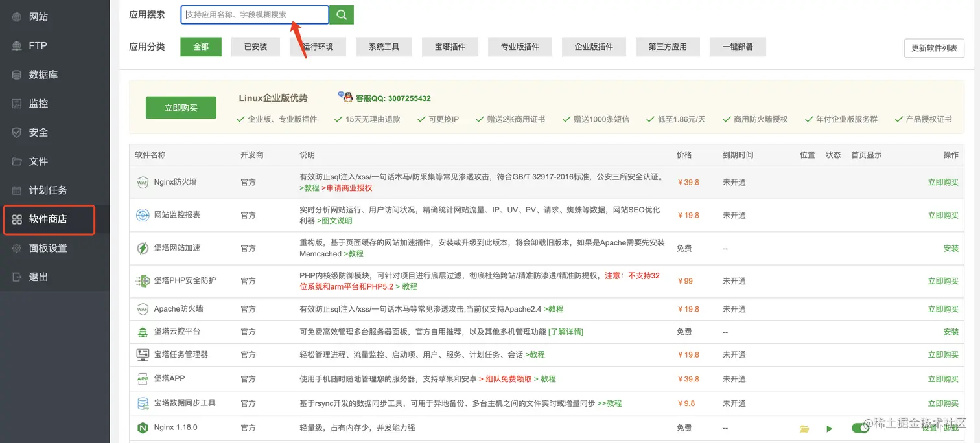Click the 软件名称 column header
The image size is (980, 443).
[x=150, y=155]
